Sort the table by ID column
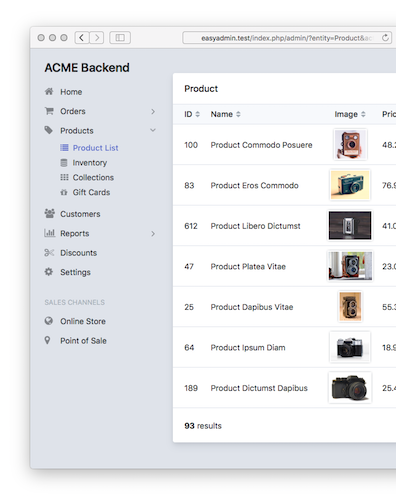Screen dimensions: 396x500 (192, 114)
